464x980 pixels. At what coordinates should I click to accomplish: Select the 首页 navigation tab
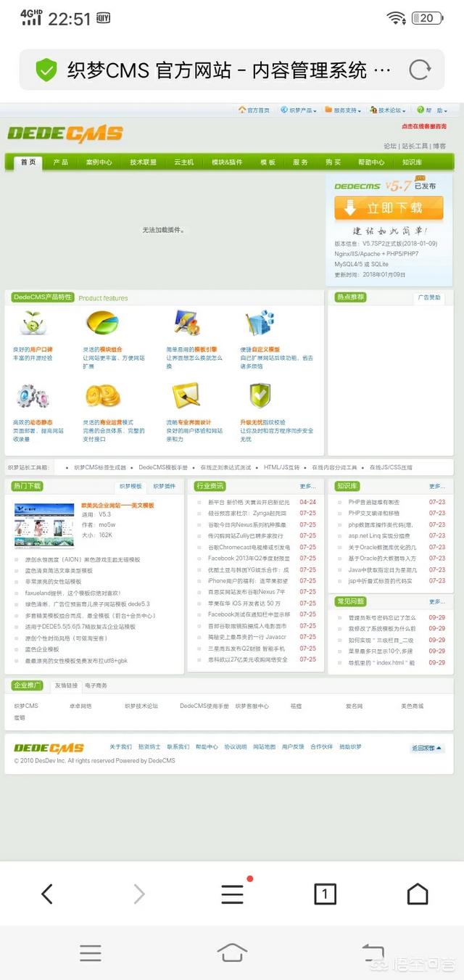pyautogui.click(x=28, y=162)
